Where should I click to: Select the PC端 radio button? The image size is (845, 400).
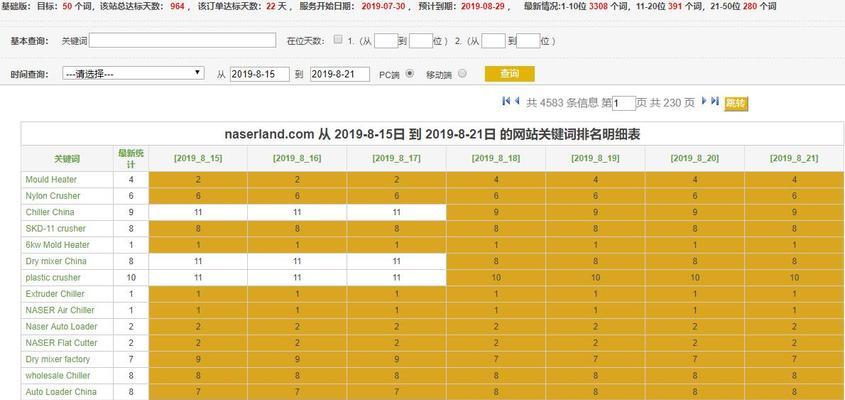click(x=410, y=74)
